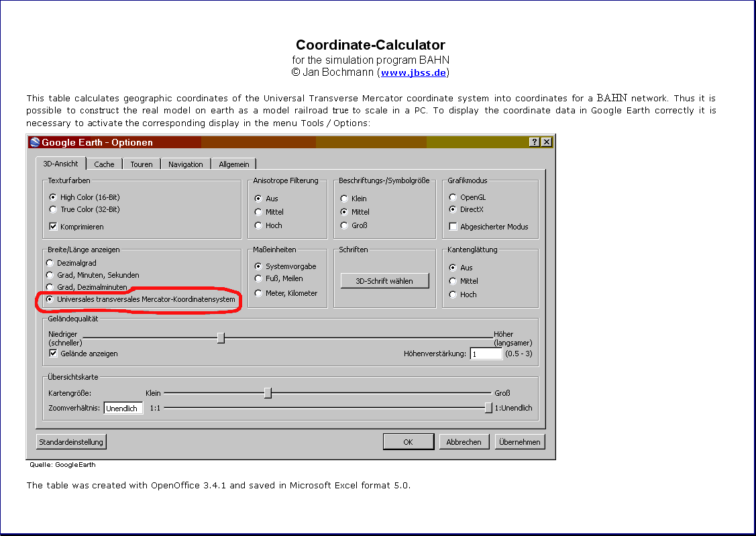Click the help question mark button in the dialog
Screen dimensions: 756x536
point(534,142)
